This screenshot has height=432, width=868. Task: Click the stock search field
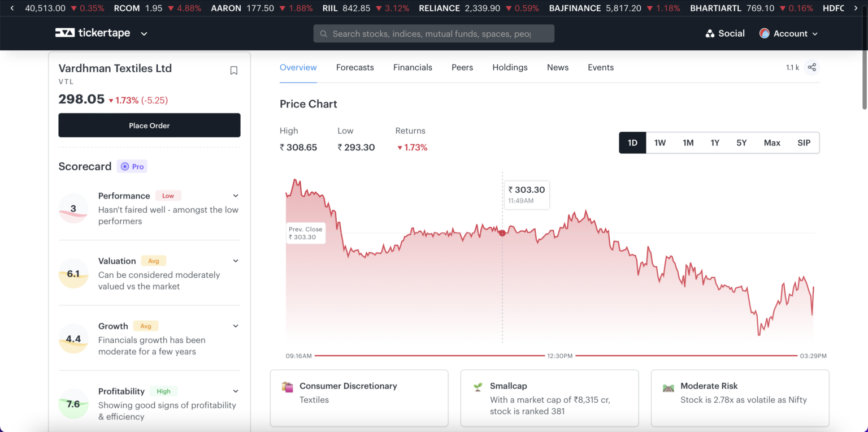433,34
